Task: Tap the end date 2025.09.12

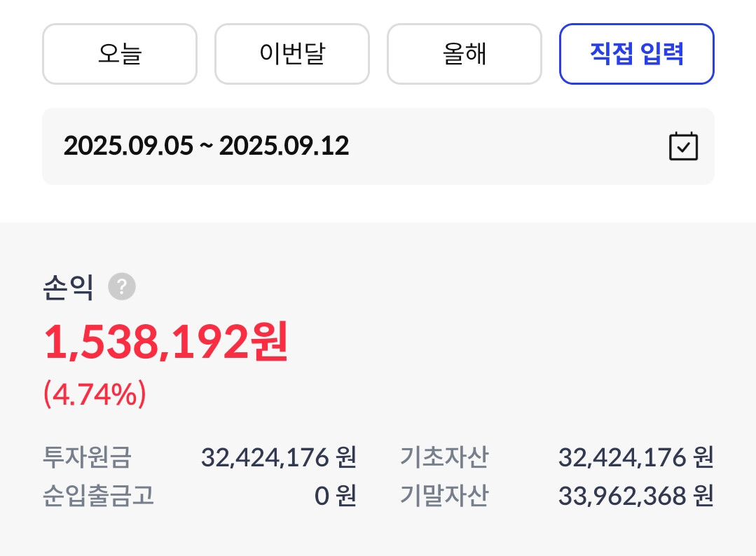Action: (284, 146)
